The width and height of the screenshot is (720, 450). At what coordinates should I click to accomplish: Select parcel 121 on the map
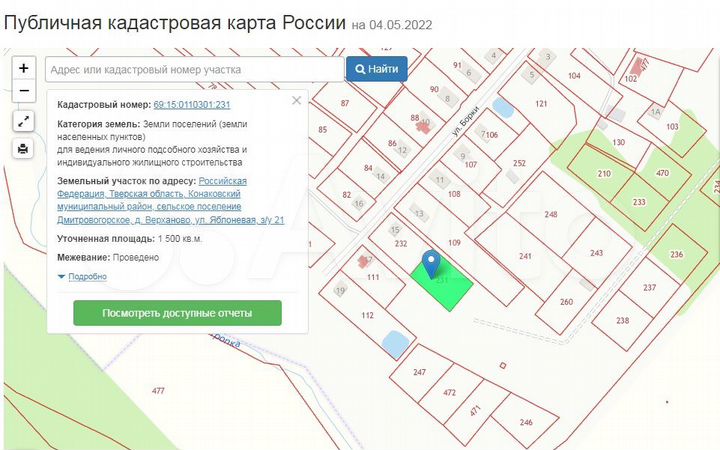pyautogui.click(x=541, y=104)
